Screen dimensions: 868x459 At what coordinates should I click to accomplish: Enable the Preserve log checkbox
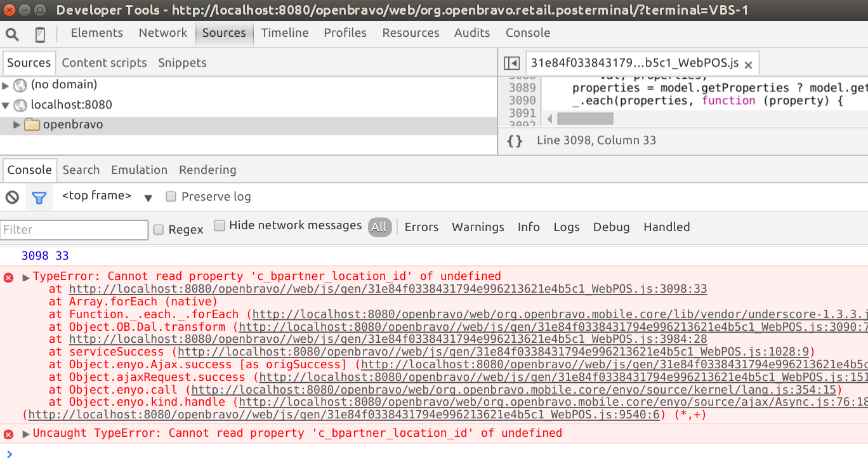point(171,197)
